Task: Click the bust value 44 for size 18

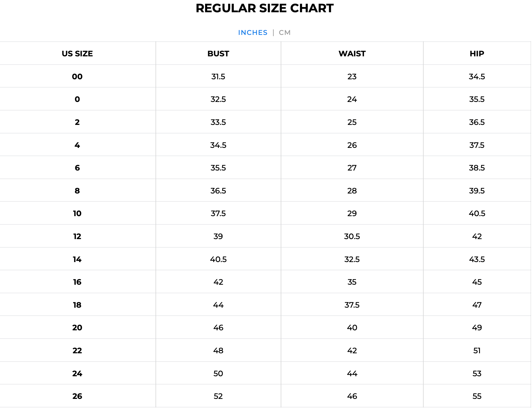Action: [219, 305]
